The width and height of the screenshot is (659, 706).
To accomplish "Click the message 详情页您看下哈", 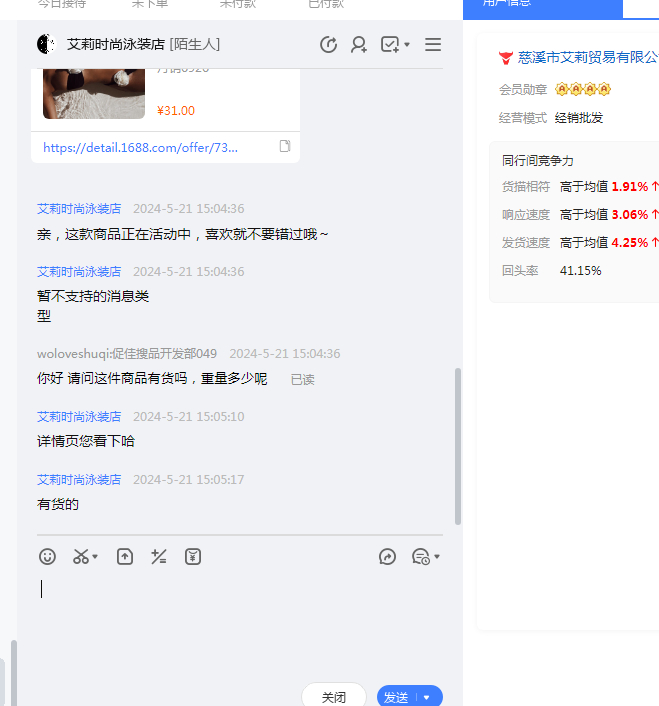I will coord(86,441).
